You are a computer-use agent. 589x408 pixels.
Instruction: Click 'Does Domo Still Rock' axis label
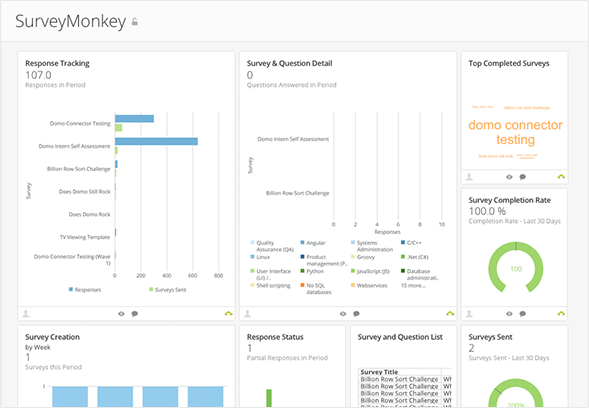pos(85,192)
